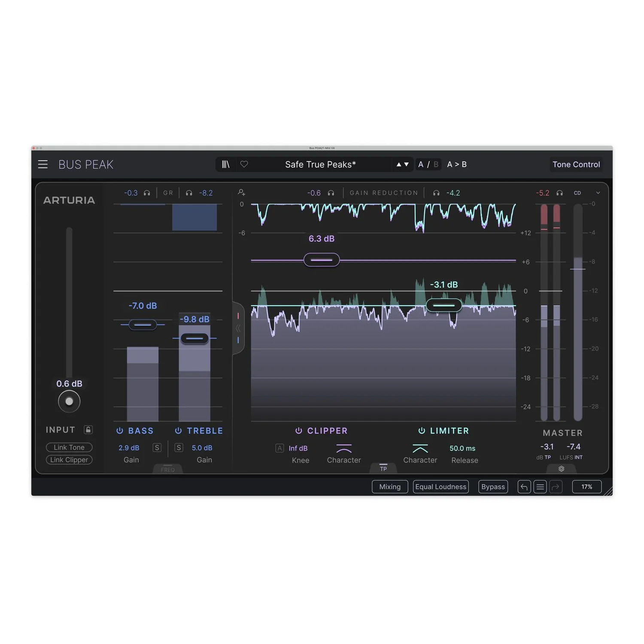Image resolution: width=644 pixels, height=644 pixels.
Task: Open the history list icon
Action: pyautogui.click(x=540, y=487)
